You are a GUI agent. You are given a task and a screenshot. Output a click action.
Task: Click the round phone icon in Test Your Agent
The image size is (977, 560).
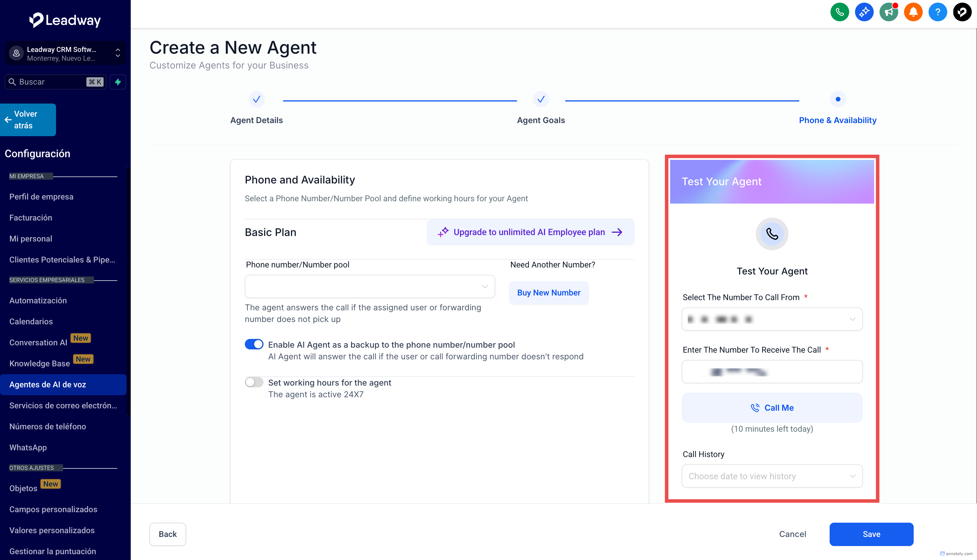click(772, 234)
